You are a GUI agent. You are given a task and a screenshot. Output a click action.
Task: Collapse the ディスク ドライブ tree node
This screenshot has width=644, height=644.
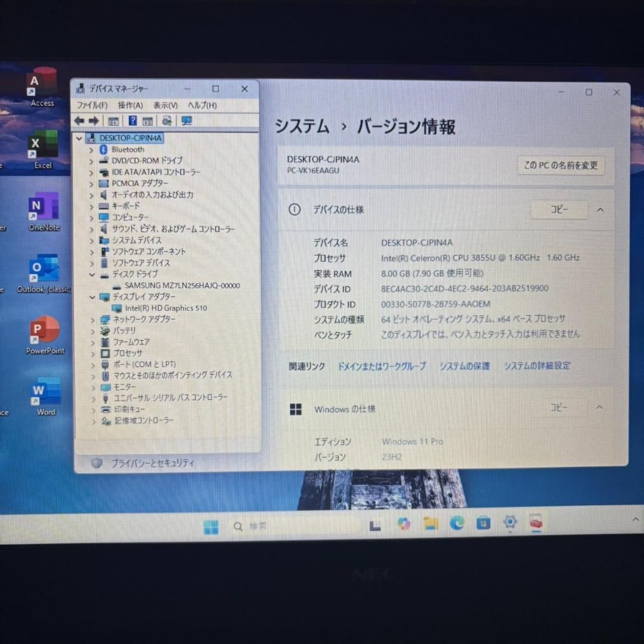91,274
